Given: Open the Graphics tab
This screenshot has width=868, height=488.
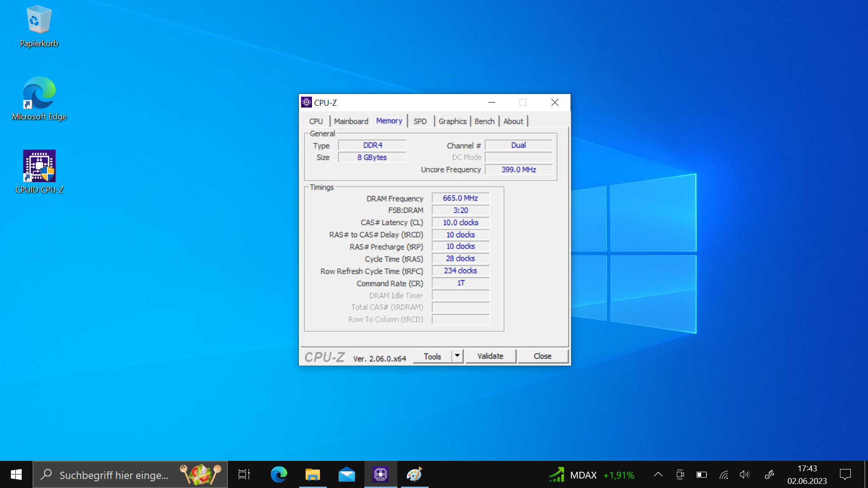Looking at the screenshot, I should (x=452, y=121).
